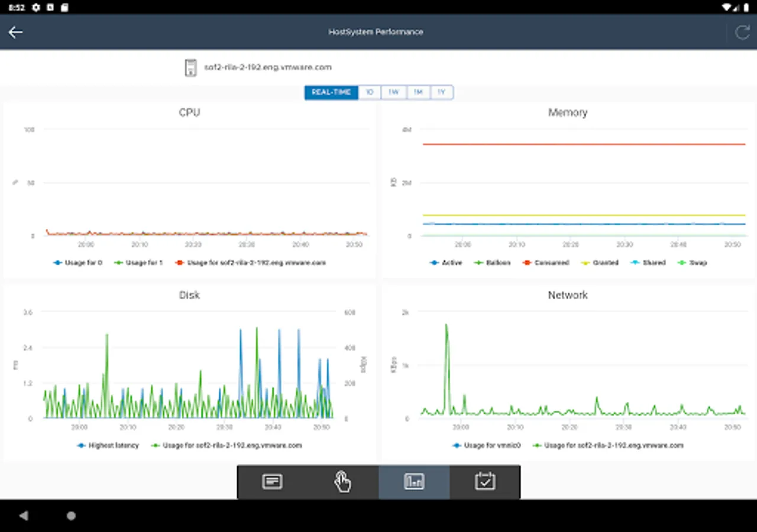Toggle the Active series in Memory legend
757x532 pixels.
tap(446, 262)
